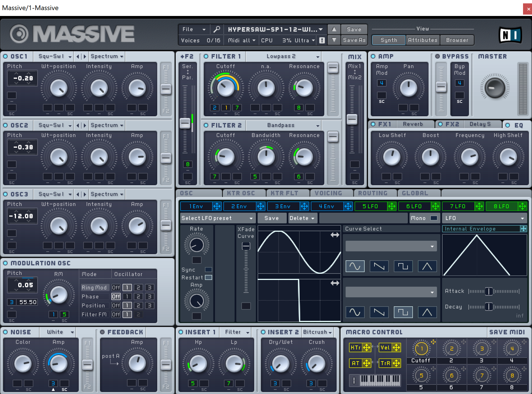Click the XFade Curve slider handle
This screenshot has width=532, height=394.
(x=246, y=246)
